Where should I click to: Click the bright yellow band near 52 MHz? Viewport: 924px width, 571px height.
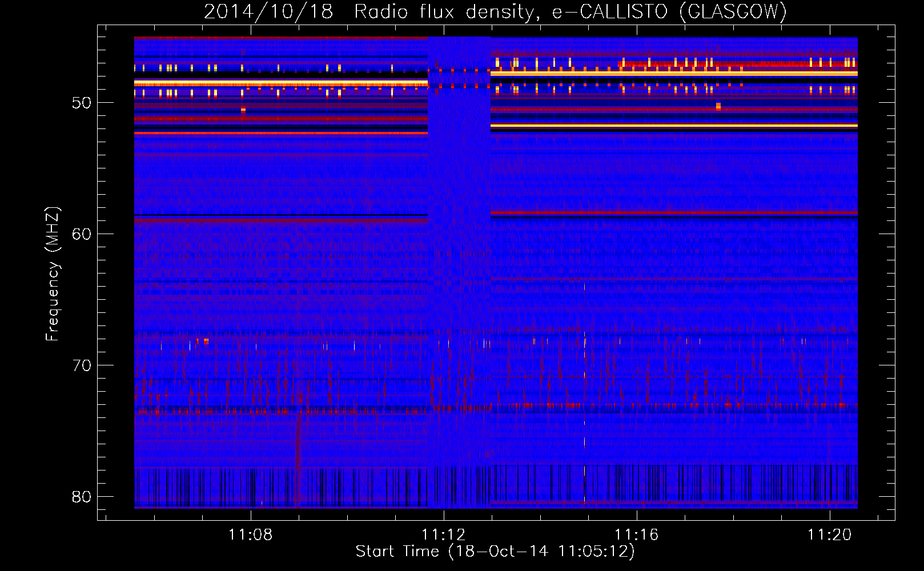674,126
